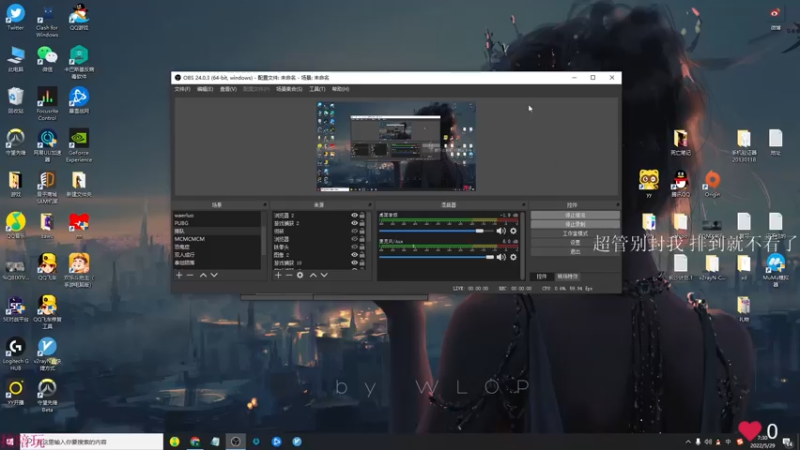This screenshot has width=800, height=450.
Task: Add a new scene with the plus icon
Action: click(179, 275)
